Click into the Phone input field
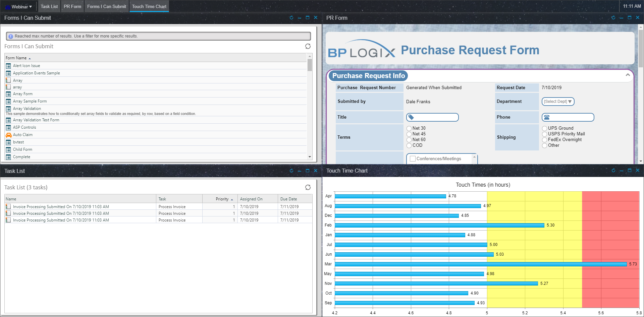Image resolution: width=644 pixels, height=317 pixels. [x=571, y=117]
